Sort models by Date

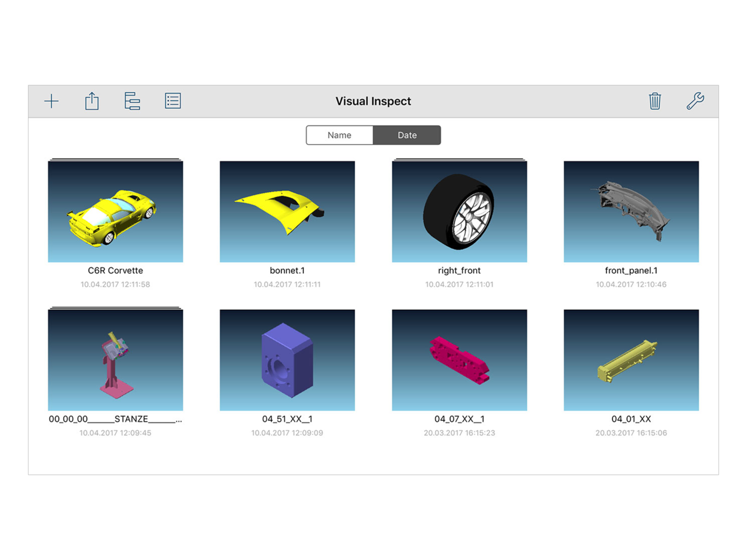[x=407, y=135]
